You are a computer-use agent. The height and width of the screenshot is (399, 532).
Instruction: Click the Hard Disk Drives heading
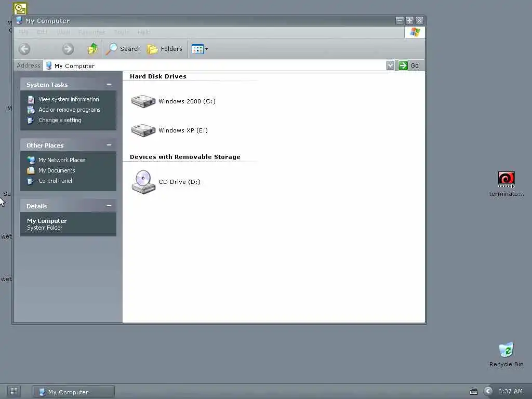tap(158, 76)
